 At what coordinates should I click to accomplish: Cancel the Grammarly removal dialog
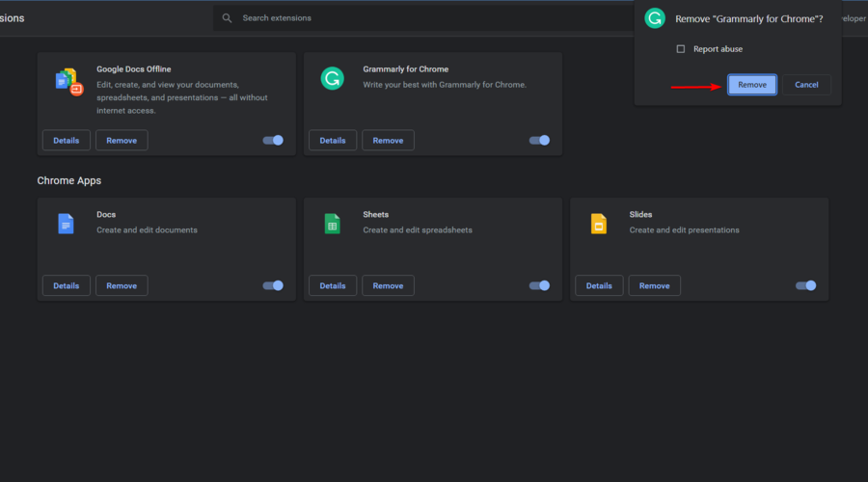pyautogui.click(x=806, y=85)
